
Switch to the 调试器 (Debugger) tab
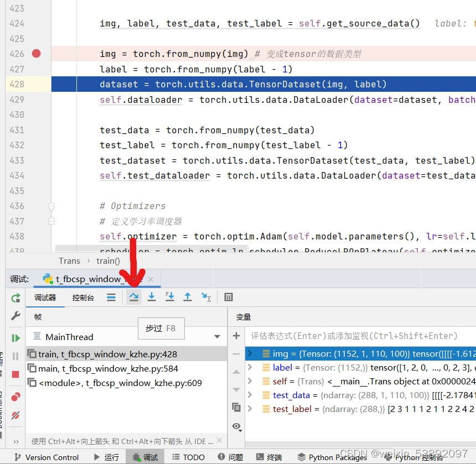point(45,298)
